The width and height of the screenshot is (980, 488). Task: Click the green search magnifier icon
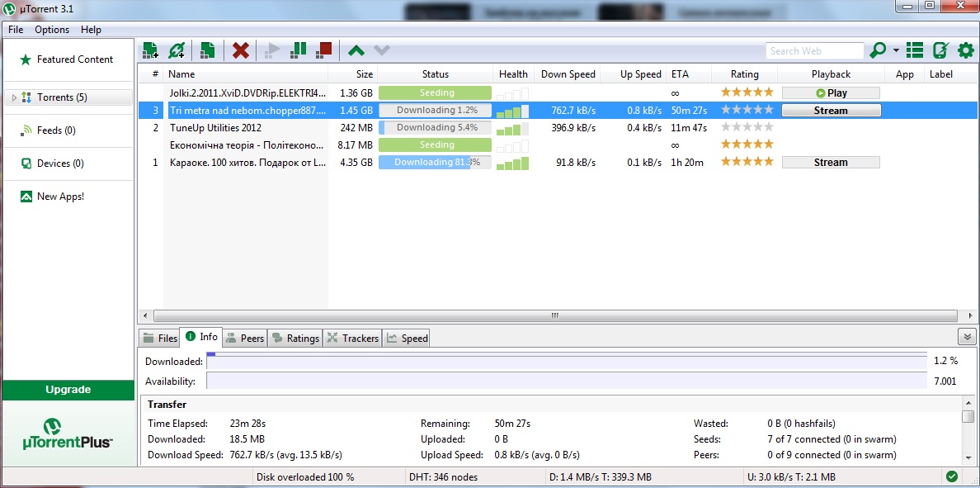click(x=878, y=50)
